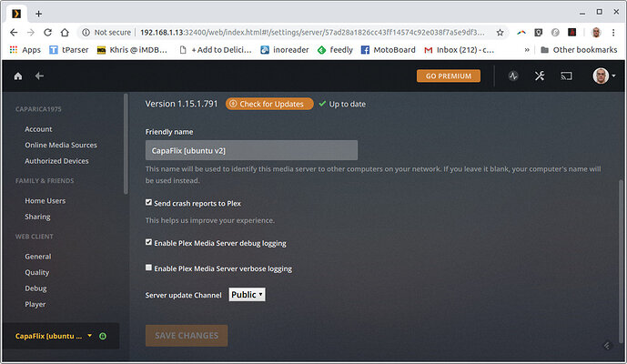Screen dimensions: 627x364
Task: Click the browser back arrow
Action: (x=14, y=33)
